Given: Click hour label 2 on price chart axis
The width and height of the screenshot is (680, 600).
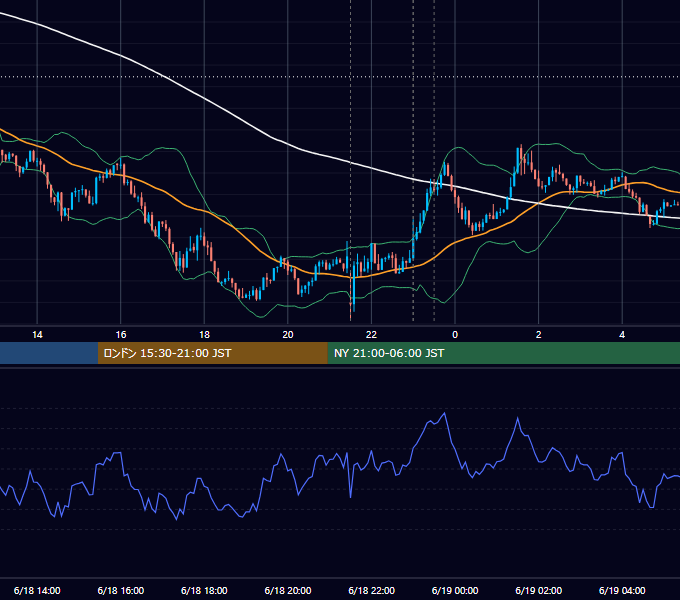Looking at the screenshot, I should click(539, 335).
